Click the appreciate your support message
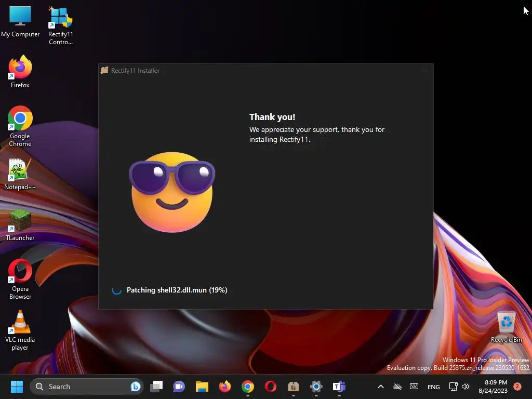This screenshot has height=399, width=532. (x=316, y=135)
